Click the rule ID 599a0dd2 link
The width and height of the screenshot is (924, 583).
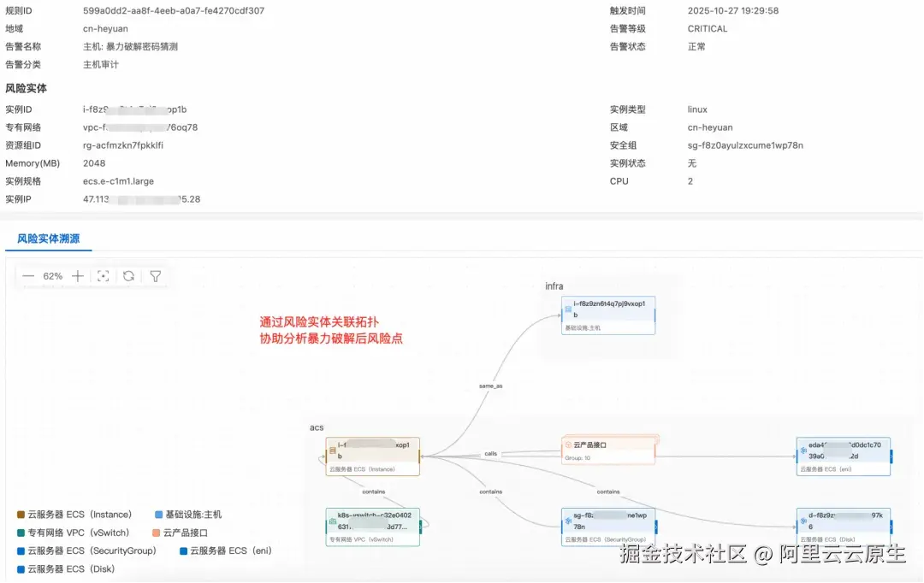coord(174,10)
